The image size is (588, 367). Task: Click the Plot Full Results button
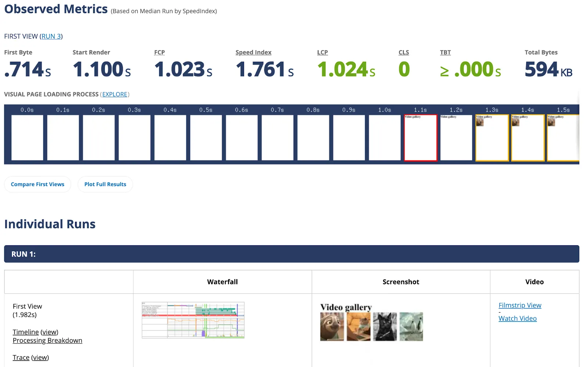(105, 184)
